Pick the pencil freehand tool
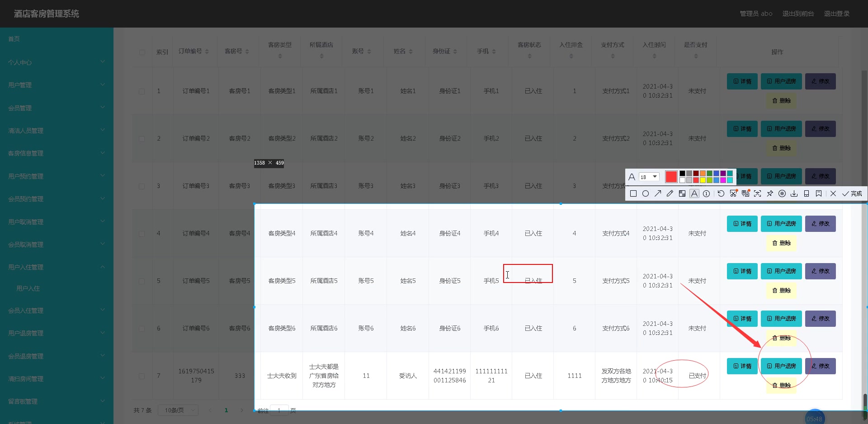The image size is (868, 424). click(670, 193)
